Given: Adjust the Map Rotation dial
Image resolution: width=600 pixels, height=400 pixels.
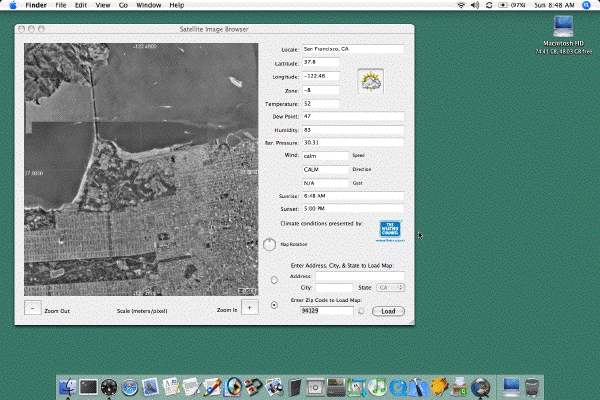Looking at the screenshot, I should [269, 245].
